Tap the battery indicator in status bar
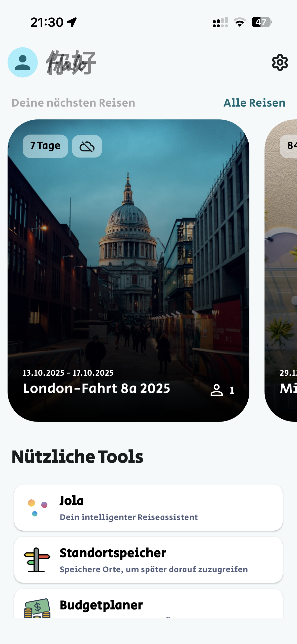This screenshot has width=297, height=644. coord(262,22)
